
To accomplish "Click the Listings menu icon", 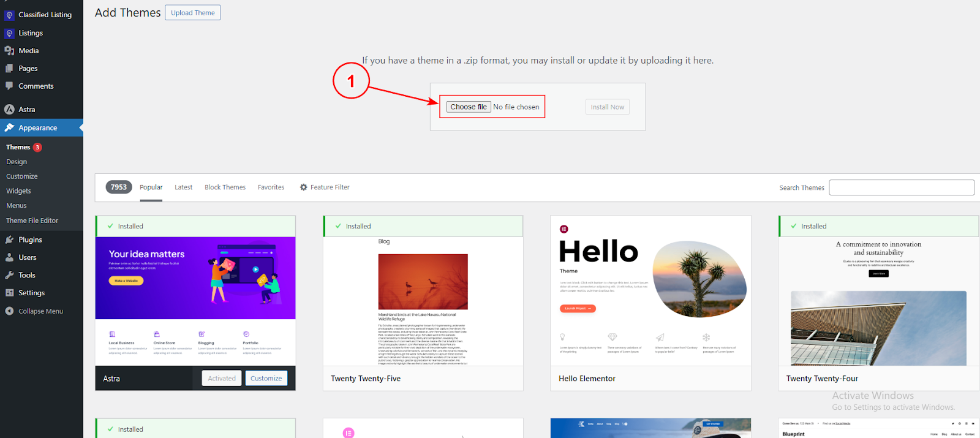I will (9, 33).
